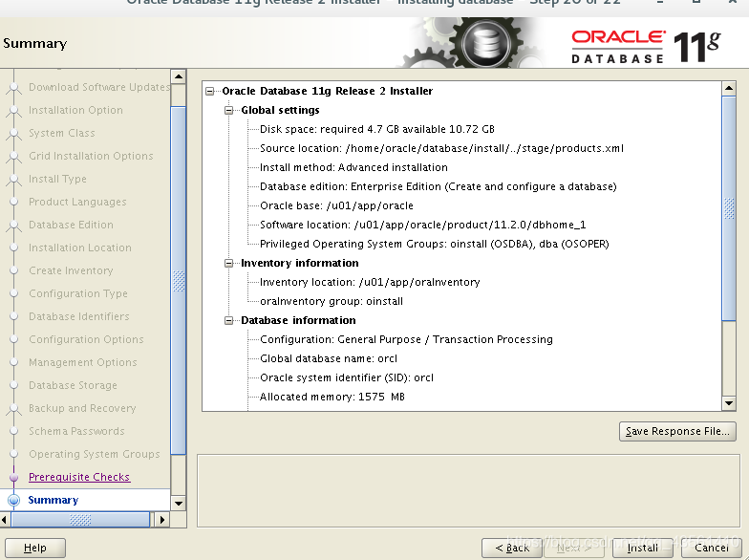Cancel the installer
749x560 pixels.
(x=711, y=549)
